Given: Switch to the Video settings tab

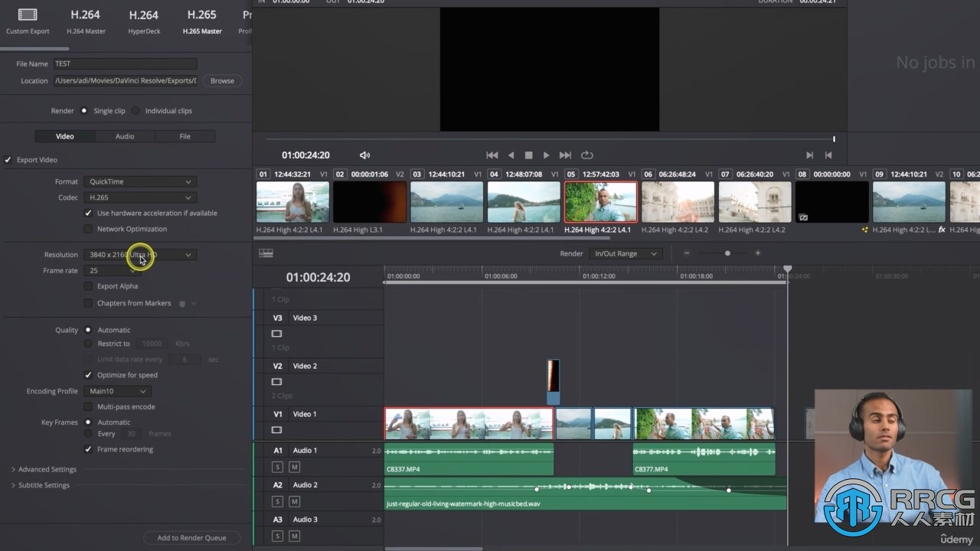Looking at the screenshot, I should point(65,136).
